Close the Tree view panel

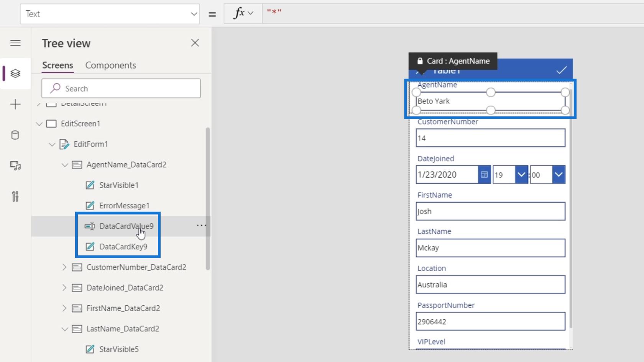click(195, 43)
